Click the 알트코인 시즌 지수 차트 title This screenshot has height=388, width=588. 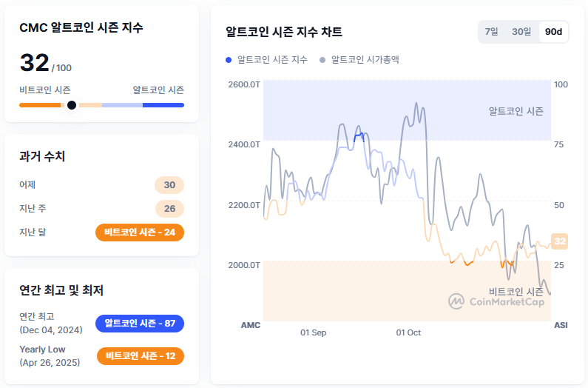click(x=284, y=32)
